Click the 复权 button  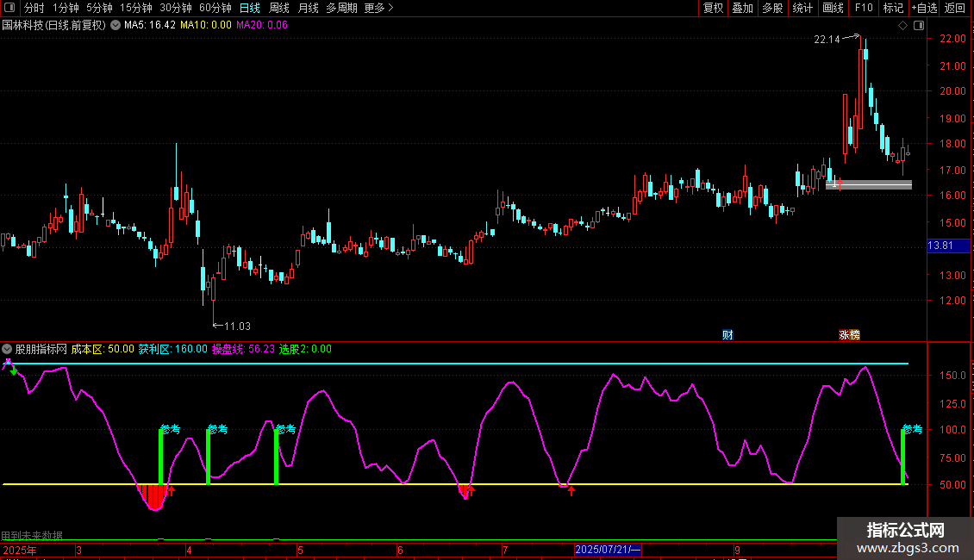(x=714, y=8)
